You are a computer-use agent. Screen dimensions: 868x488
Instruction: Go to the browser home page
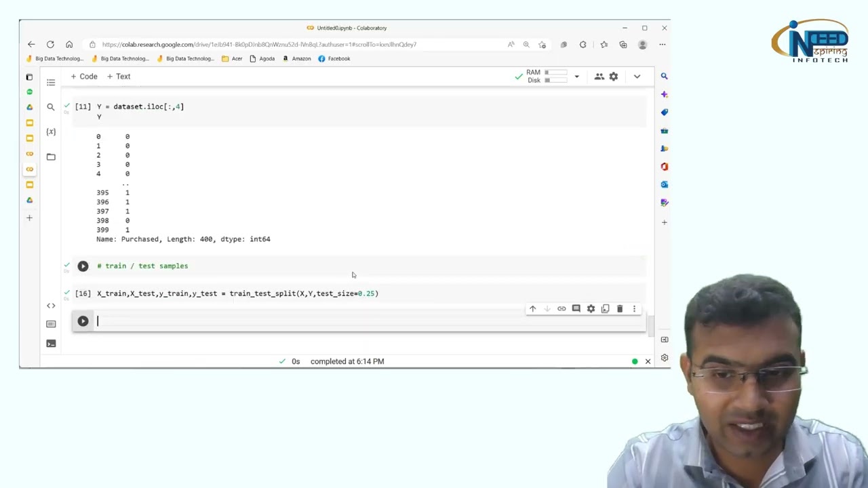(x=69, y=45)
